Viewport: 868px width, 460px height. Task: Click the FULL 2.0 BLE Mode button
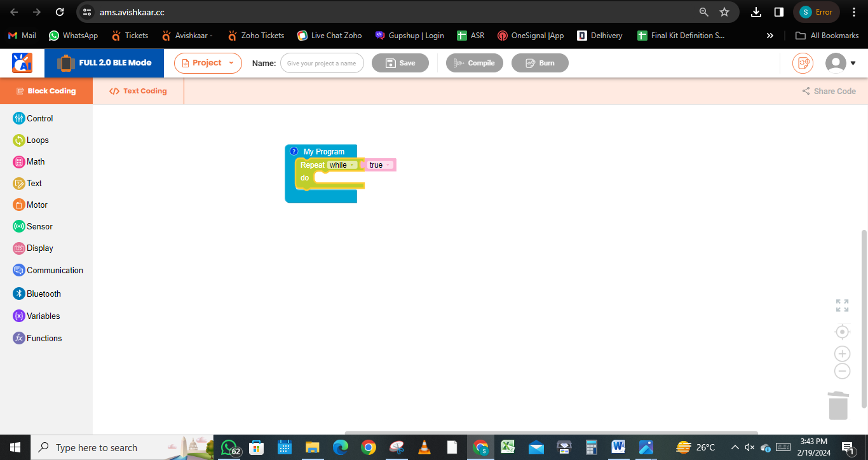coord(104,63)
